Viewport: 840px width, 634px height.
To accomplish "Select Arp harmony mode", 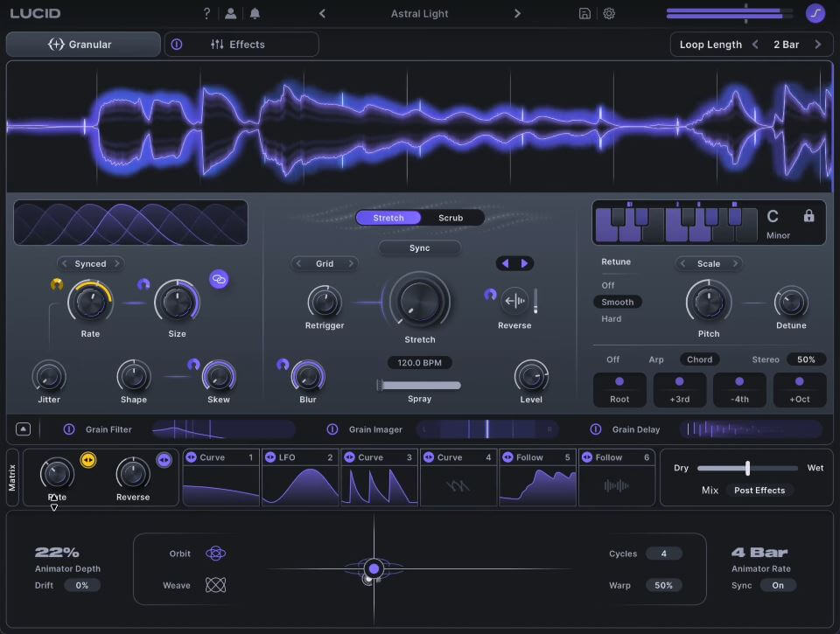I will (656, 359).
